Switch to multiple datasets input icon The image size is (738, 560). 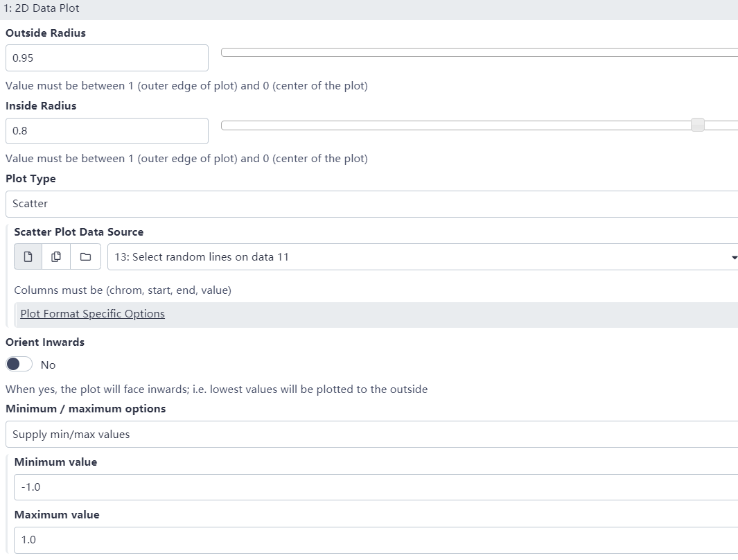56,257
